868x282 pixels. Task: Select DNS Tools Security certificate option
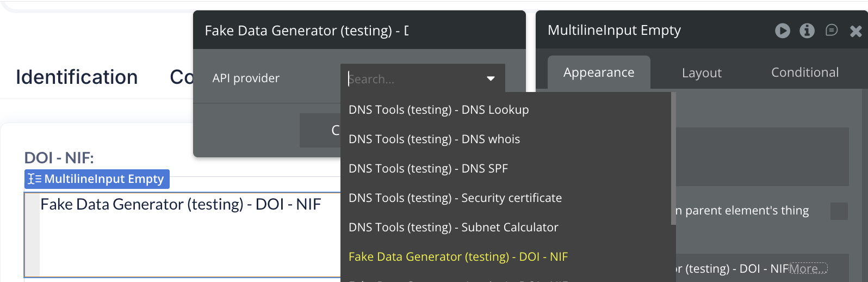tap(455, 198)
